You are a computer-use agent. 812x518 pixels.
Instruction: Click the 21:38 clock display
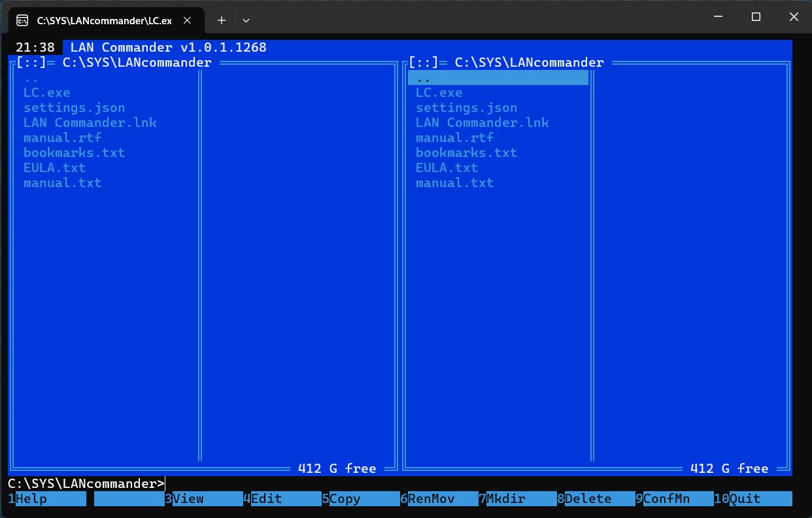[x=35, y=48]
